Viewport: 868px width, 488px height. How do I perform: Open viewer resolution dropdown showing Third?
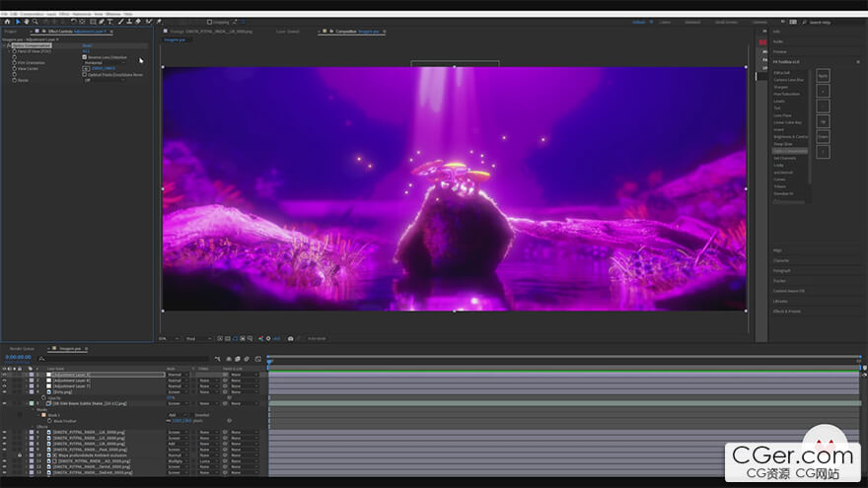click(x=198, y=338)
